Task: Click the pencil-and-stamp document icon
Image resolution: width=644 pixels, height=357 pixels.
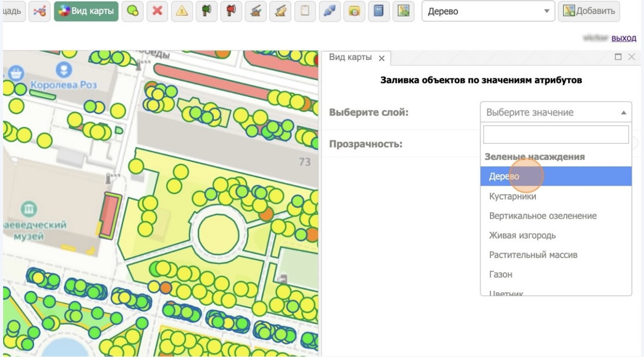Action: coord(280,11)
